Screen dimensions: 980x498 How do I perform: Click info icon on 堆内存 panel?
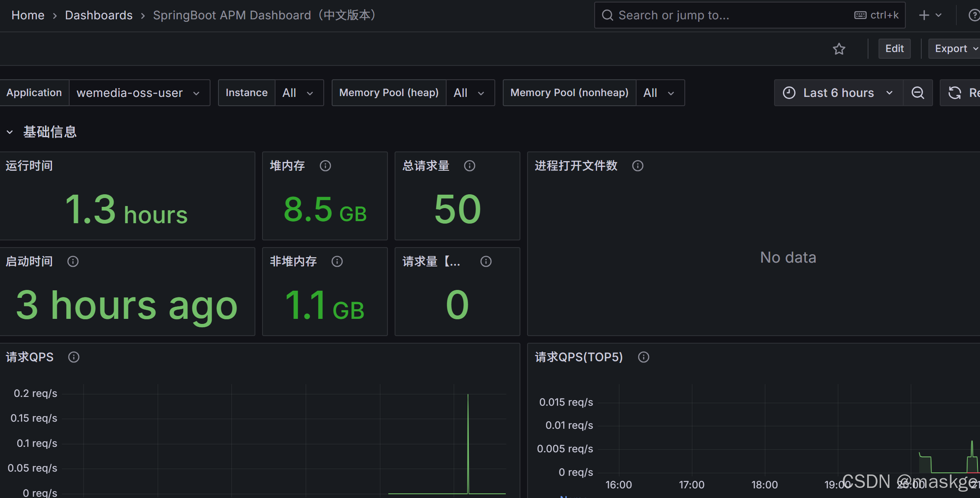325,166
